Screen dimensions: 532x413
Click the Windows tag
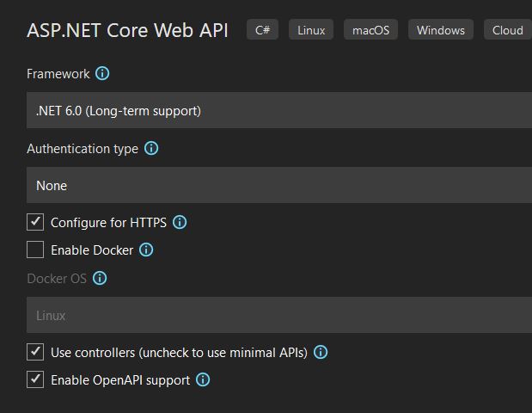pos(441,30)
